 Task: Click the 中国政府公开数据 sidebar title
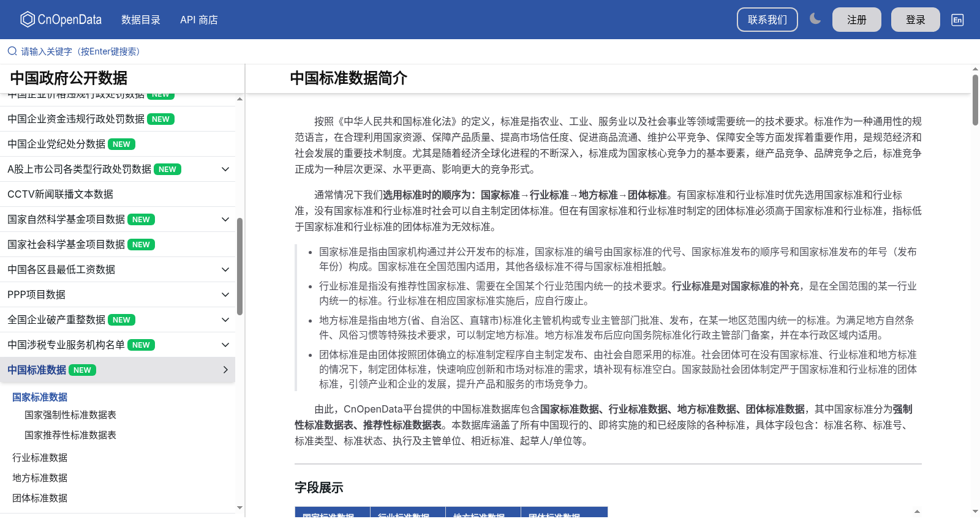(x=69, y=78)
